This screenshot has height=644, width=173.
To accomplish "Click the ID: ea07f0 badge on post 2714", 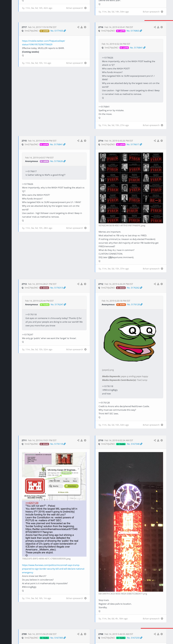I will (121, 145).
